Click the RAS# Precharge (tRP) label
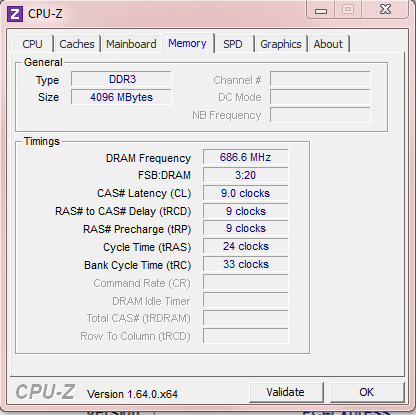The image size is (416, 415). [x=137, y=229]
